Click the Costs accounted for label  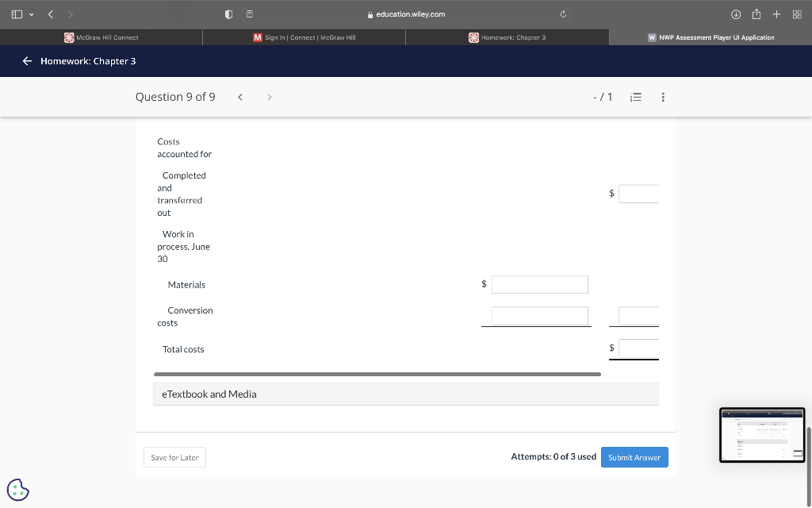click(184, 148)
